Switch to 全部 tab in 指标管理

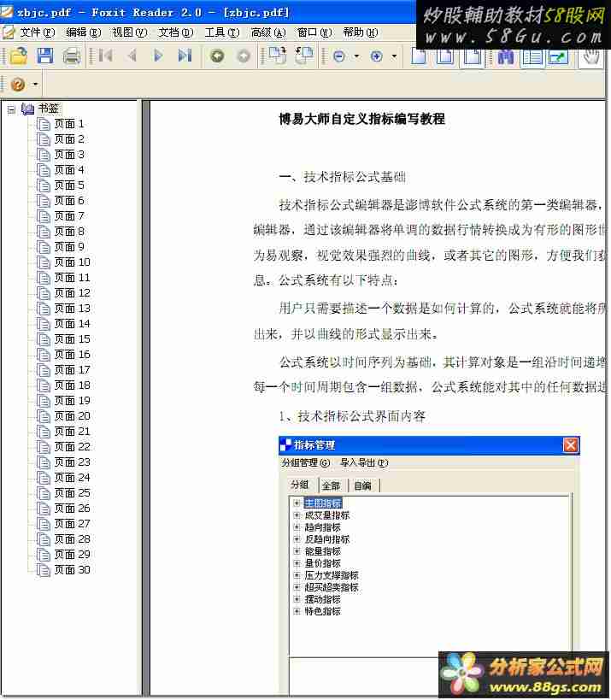tap(331, 485)
